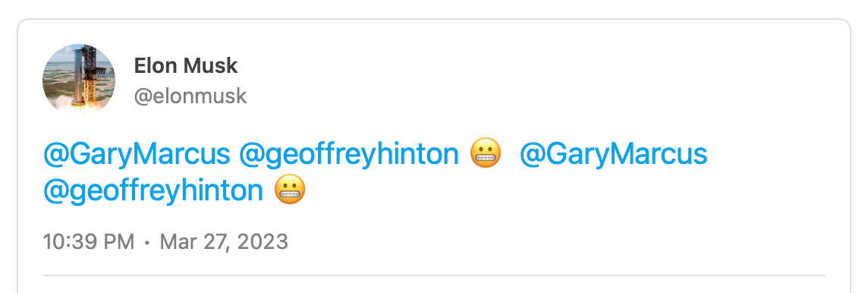Click the dot separator between time and date

[x=147, y=243]
